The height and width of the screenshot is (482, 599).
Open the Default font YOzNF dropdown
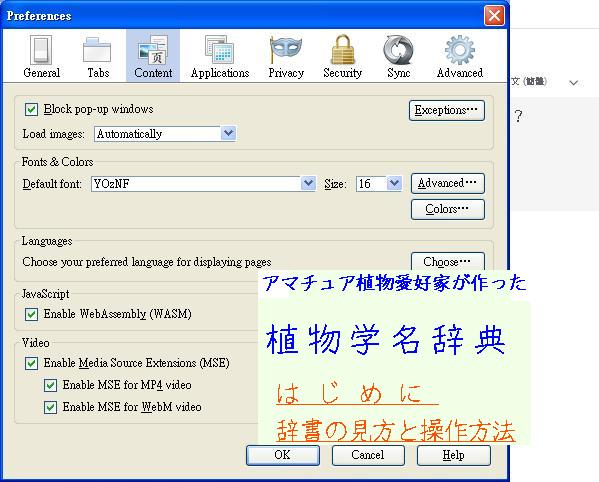203,184
